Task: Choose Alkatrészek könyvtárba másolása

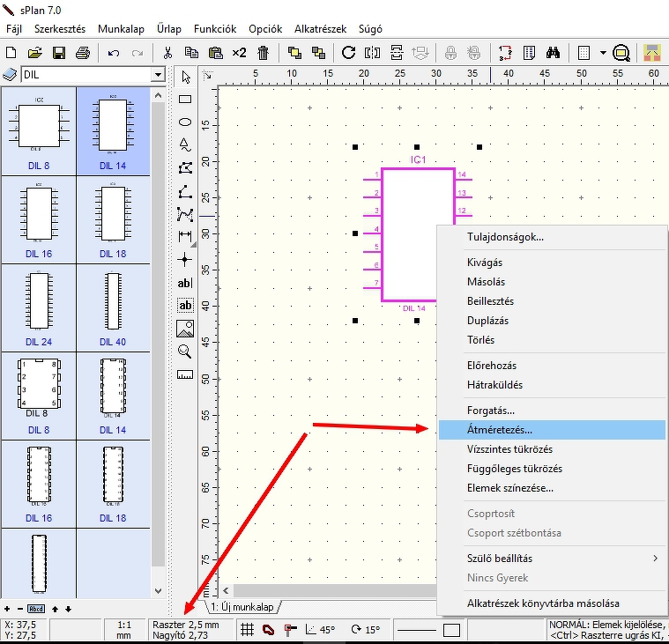Action: tap(552, 603)
